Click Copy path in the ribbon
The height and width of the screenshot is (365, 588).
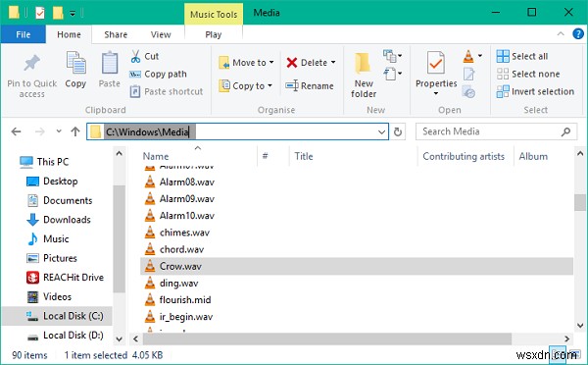pyautogui.click(x=158, y=74)
